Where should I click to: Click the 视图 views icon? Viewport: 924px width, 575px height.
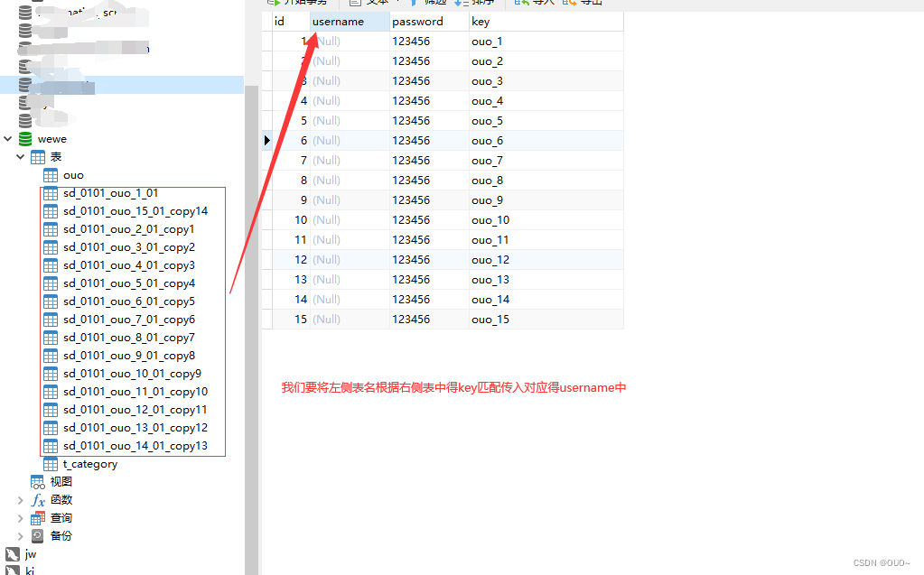point(38,482)
